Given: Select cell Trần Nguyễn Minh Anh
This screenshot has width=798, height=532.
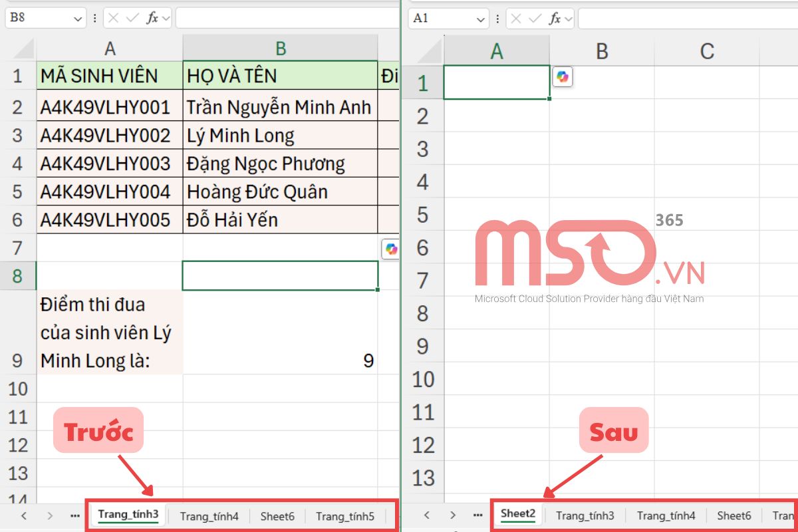Looking at the screenshot, I should click(281, 107).
